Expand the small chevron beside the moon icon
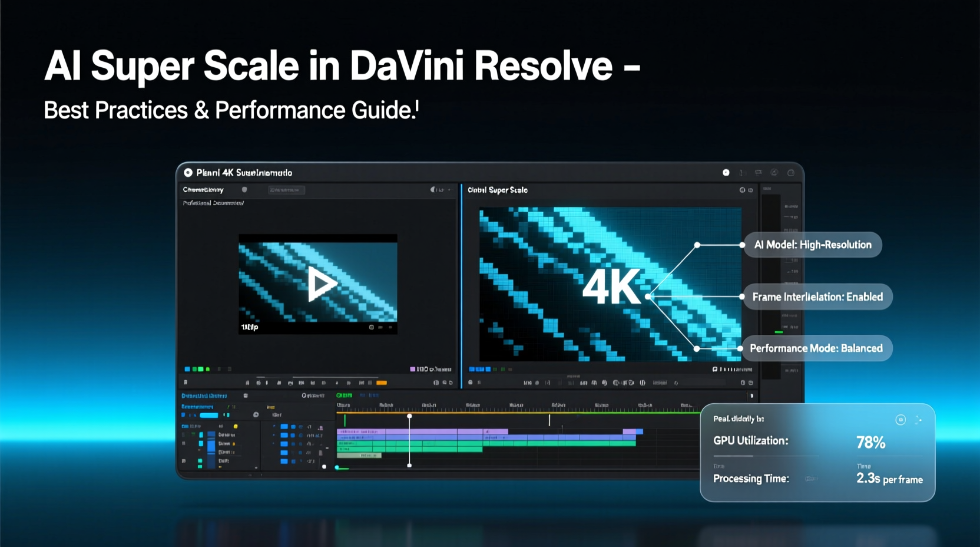Screen dimensions: 980x547 (449, 190)
